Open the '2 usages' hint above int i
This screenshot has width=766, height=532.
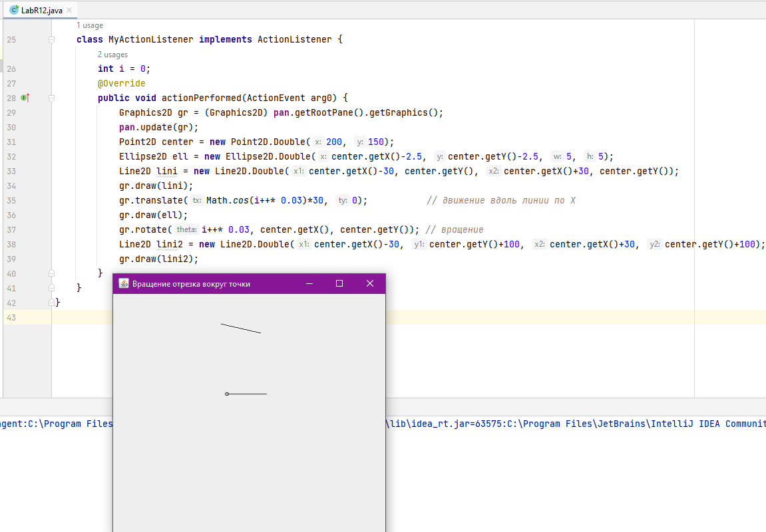click(x=112, y=55)
